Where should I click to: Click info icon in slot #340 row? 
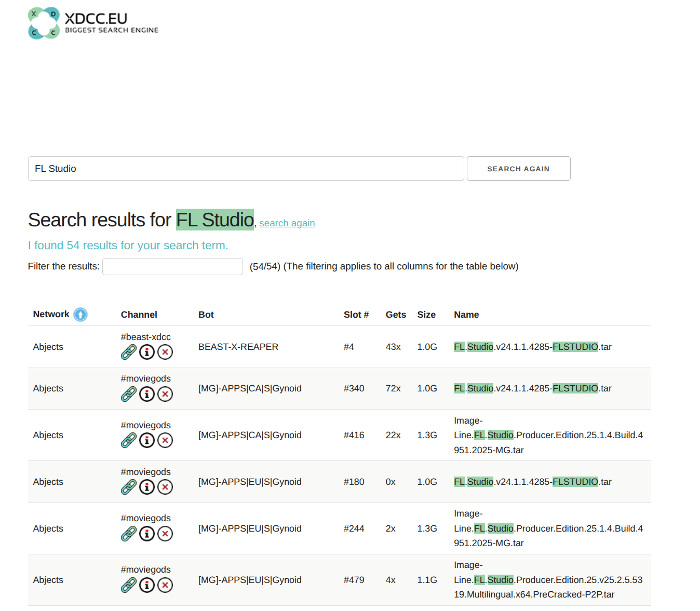(x=147, y=394)
